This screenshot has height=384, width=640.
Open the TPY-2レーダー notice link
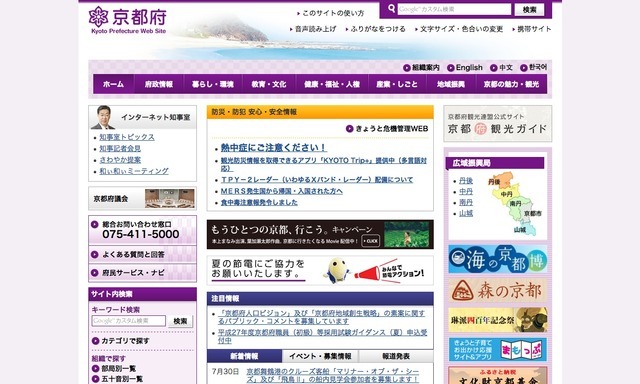coord(317,180)
